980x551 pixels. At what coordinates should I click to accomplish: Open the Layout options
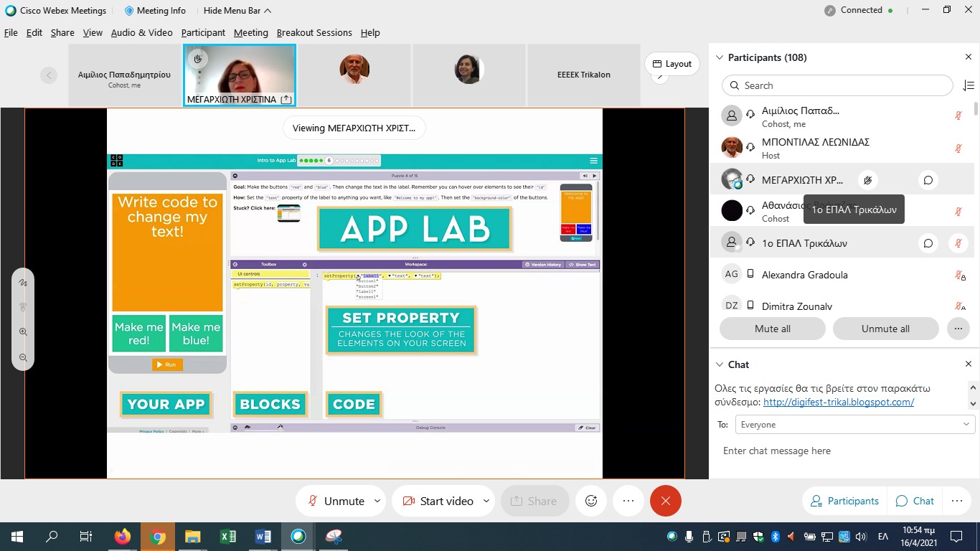[672, 64]
